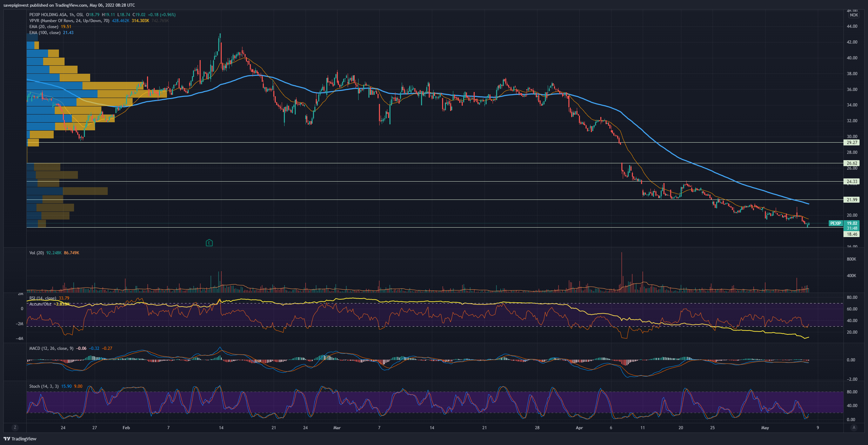Click the 29.27 horizontal line price label
Image resolution: width=868 pixels, height=445 pixels.
[852, 143]
